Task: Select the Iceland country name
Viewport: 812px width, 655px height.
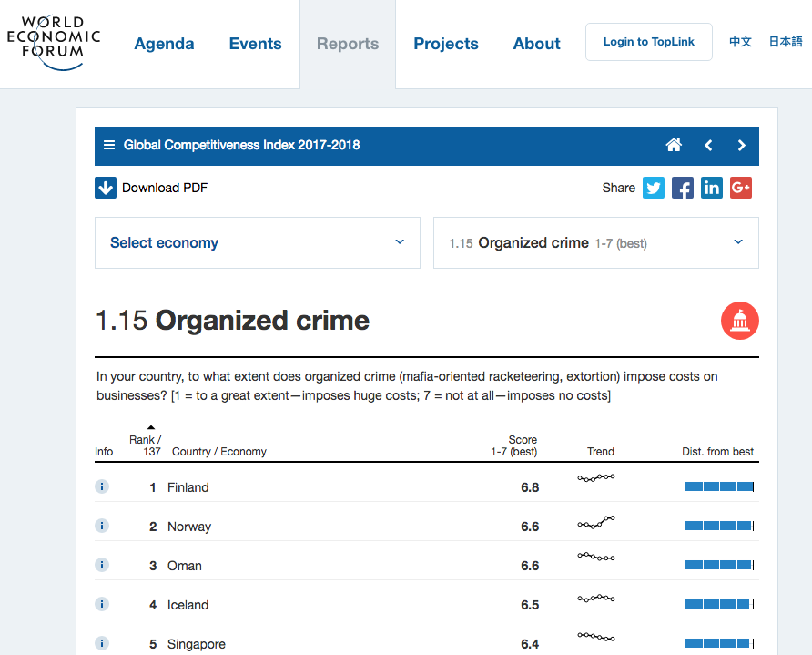Action: [x=188, y=605]
